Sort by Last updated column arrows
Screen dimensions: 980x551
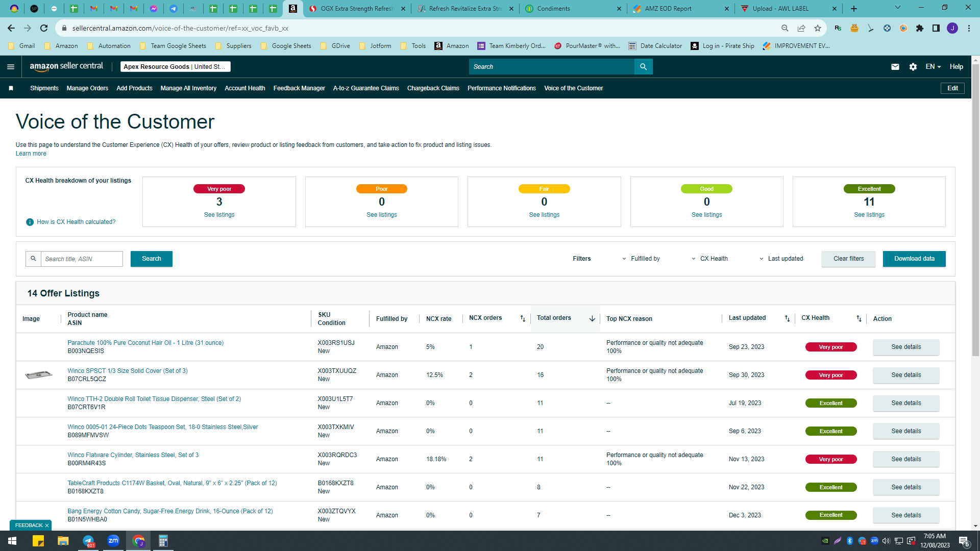pos(787,318)
